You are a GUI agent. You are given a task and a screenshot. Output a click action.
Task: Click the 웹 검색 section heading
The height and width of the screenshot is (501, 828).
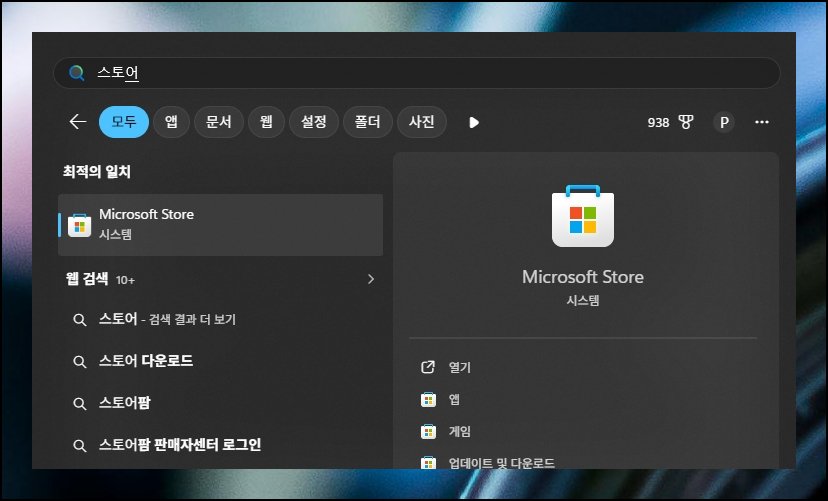[x=87, y=279]
